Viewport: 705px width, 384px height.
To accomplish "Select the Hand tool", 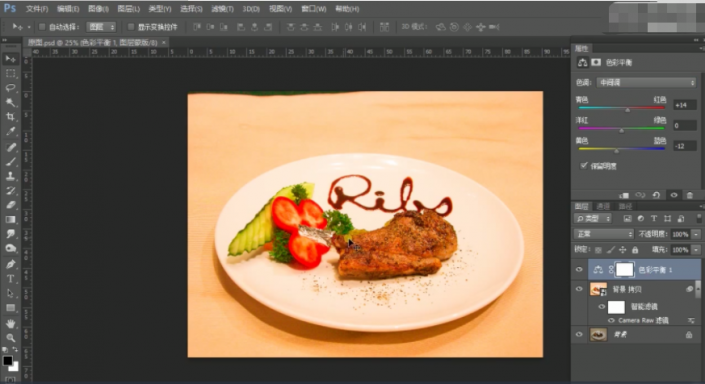I will click(x=10, y=323).
